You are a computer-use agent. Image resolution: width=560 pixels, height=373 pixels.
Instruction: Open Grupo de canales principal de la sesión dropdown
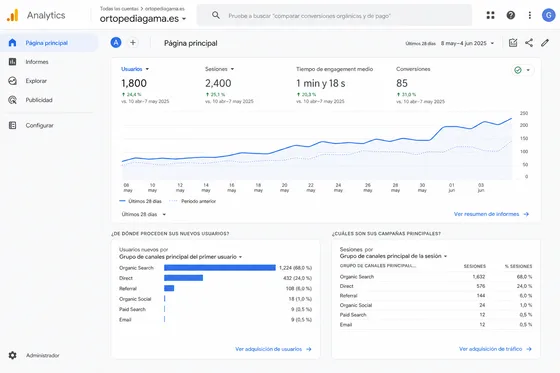click(393, 256)
